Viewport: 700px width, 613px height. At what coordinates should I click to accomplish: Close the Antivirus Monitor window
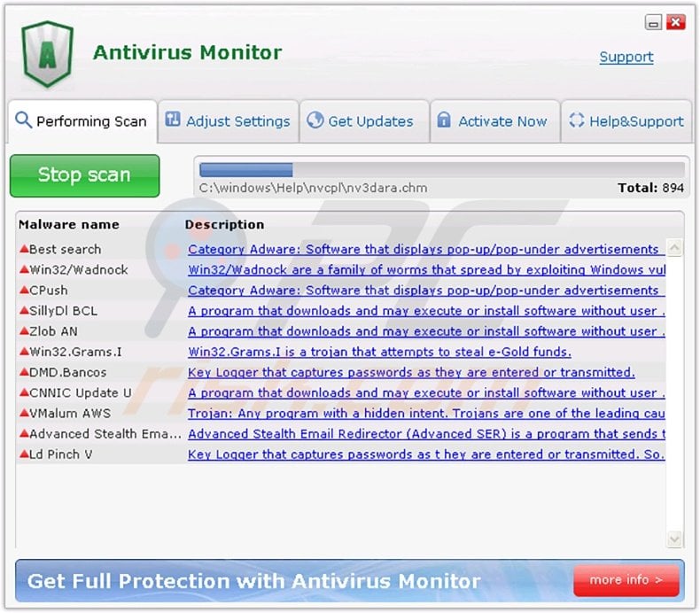coord(676,22)
